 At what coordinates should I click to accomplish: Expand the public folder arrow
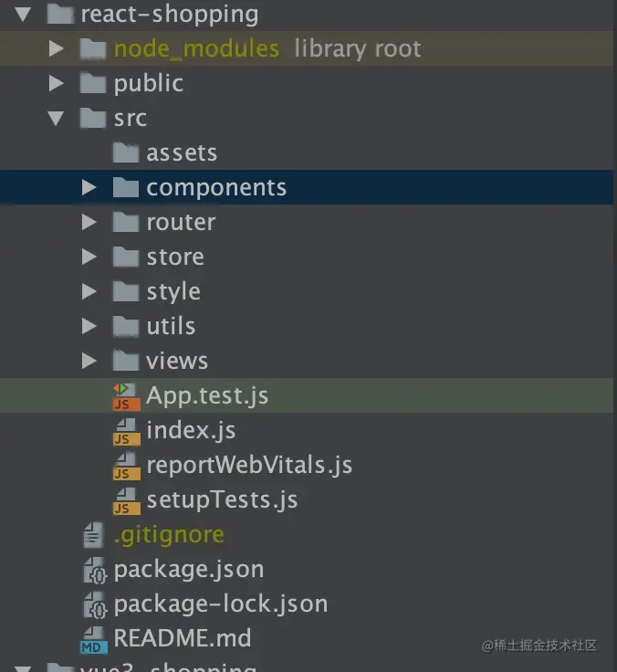coord(57,83)
